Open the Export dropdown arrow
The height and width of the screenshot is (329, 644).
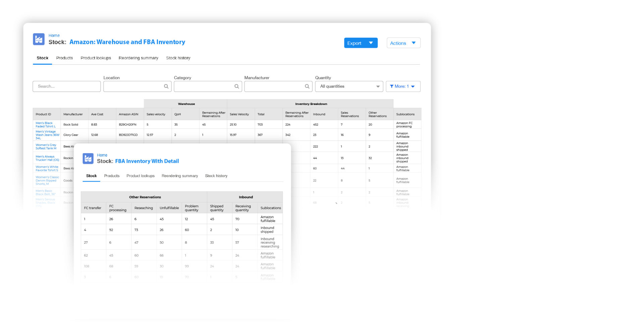click(371, 43)
